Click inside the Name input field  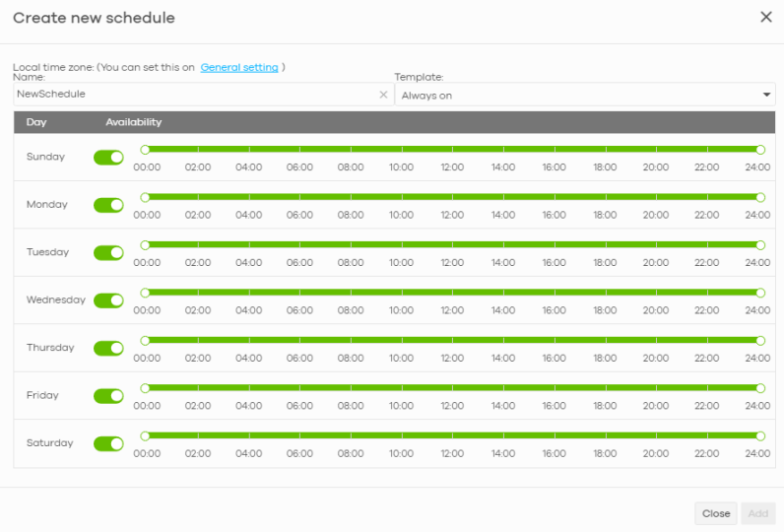coord(195,95)
